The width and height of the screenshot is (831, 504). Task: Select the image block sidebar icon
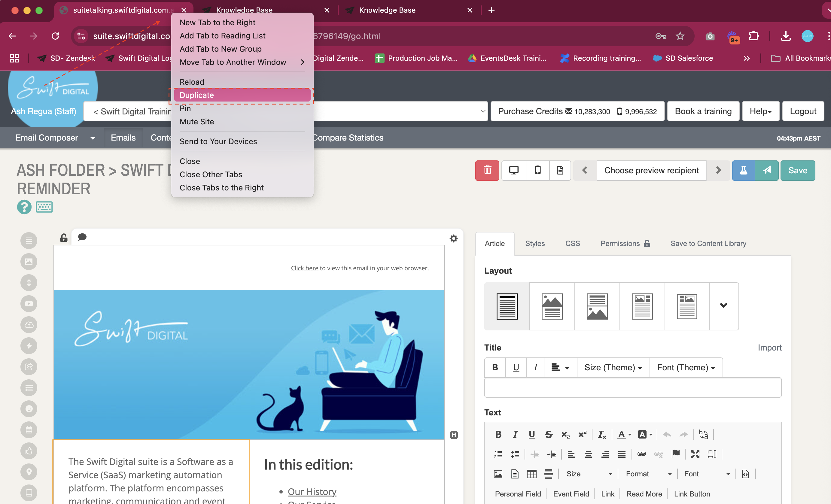point(29,262)
